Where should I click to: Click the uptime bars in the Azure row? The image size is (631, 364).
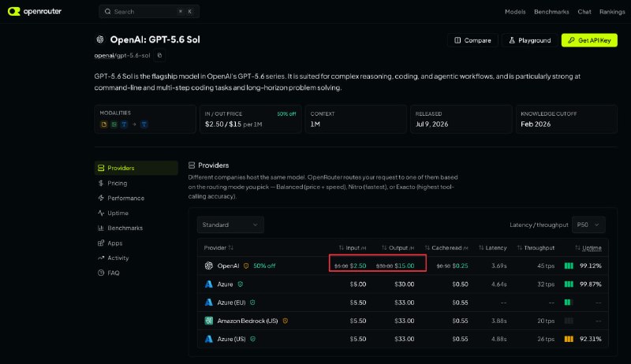pos(569,284)
